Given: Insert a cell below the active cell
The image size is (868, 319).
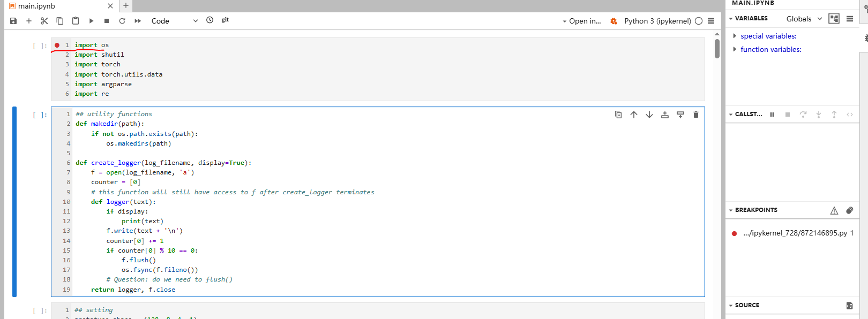Looking at the screenshot, I should point(680,115).
